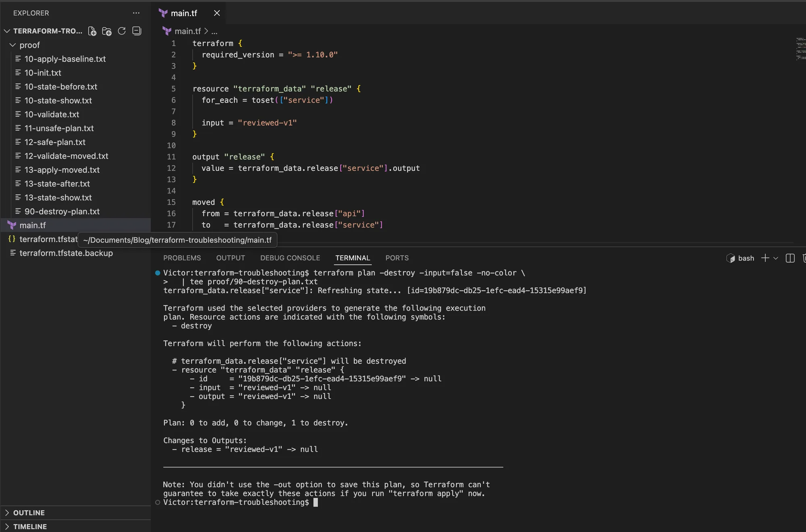
Task: Refresh the Explorer file tree
Action: click(x=122, y=31)
